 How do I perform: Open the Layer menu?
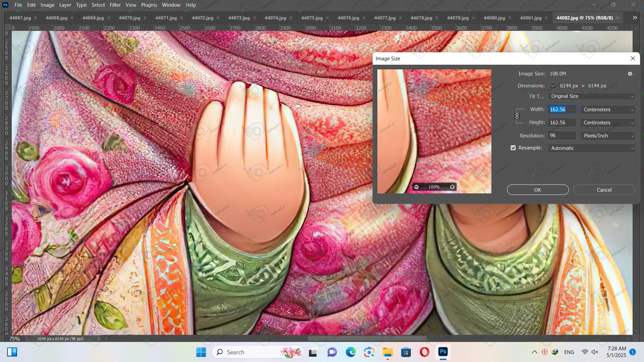click(65, 5)
